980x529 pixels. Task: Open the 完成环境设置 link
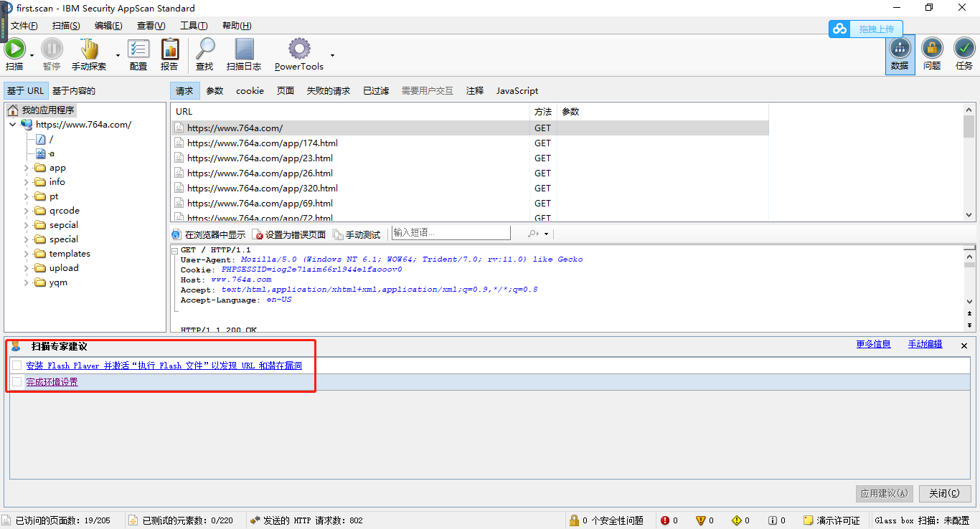pos(52,382)
